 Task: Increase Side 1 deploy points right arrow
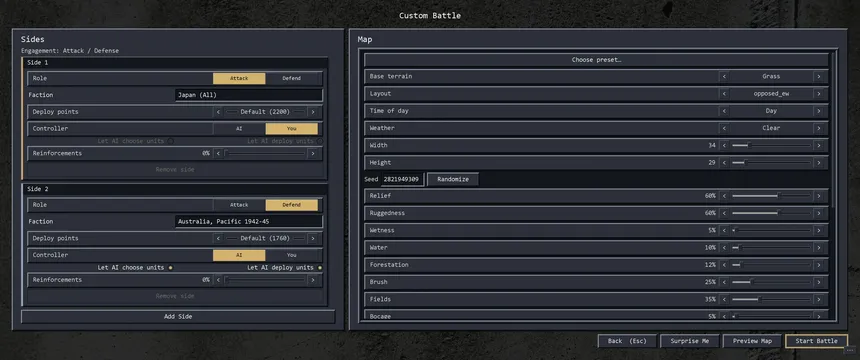[313, 112]
